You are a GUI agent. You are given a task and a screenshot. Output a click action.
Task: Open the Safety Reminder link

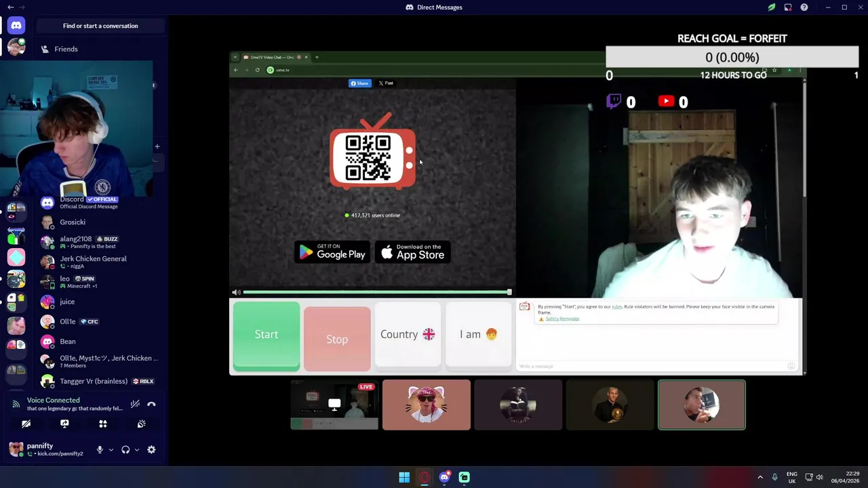pos(562,319)
